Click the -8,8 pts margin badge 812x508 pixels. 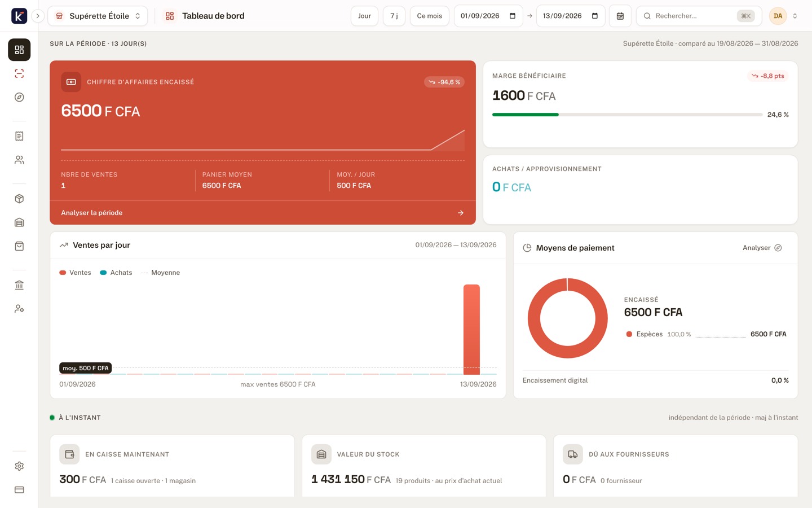tap(768, 76)
